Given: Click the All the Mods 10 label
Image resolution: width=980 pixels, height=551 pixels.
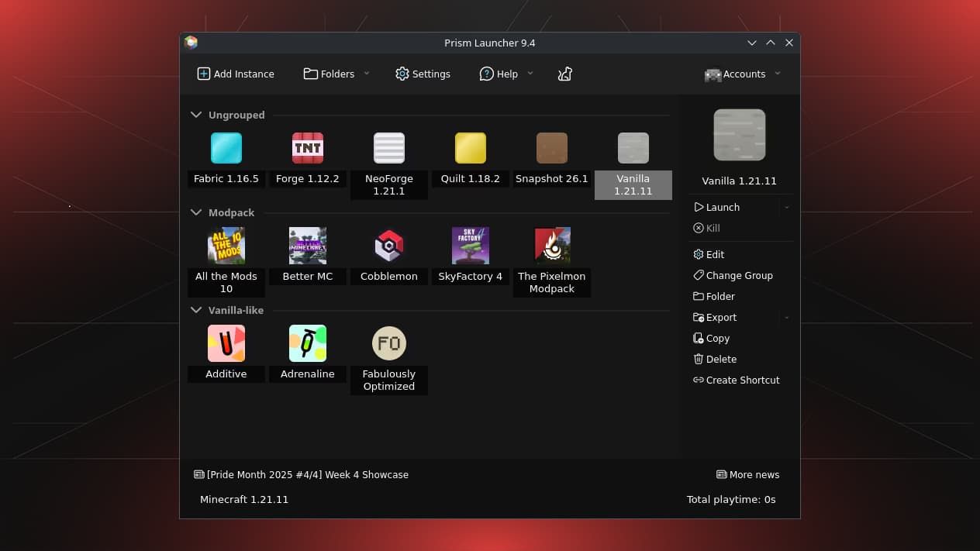Looking at the screenshot, I should [x=226, y=282].
